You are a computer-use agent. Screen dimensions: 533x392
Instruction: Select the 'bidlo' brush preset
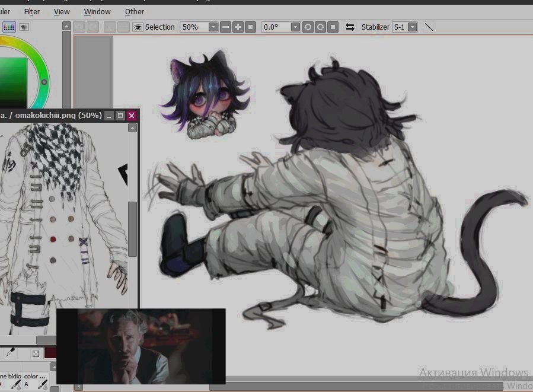pyautogui.click(x=12, y=381)
